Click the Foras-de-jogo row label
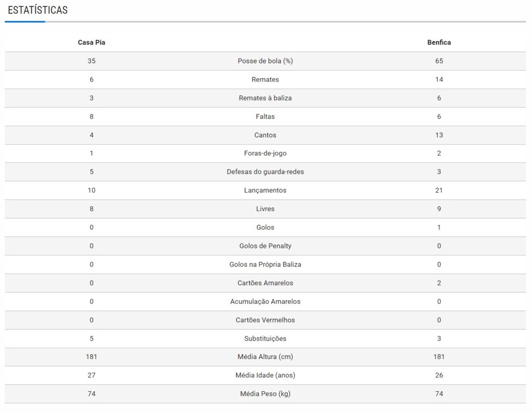 (x=265, y=154)
